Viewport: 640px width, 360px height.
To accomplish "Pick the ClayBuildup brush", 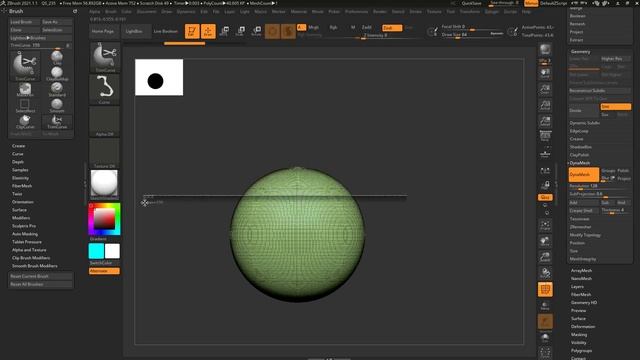I will 57,74.
